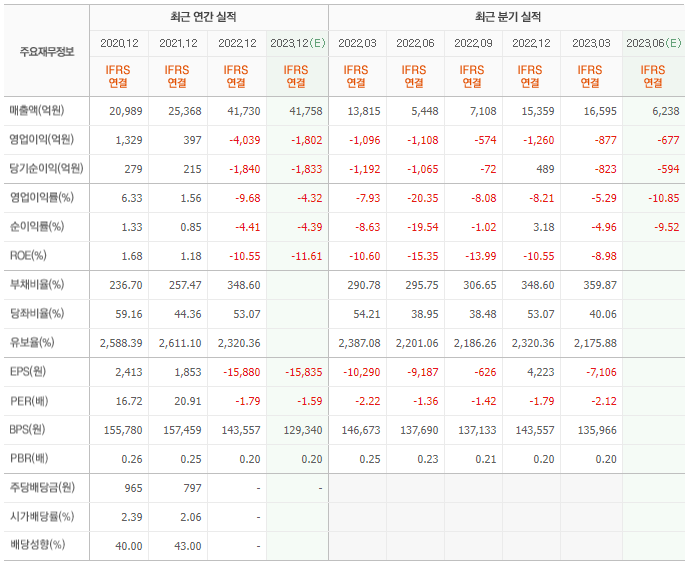Click EPS value -15,880
The height and width of the screenshot is (564, 691).
(x=242, y=372)
